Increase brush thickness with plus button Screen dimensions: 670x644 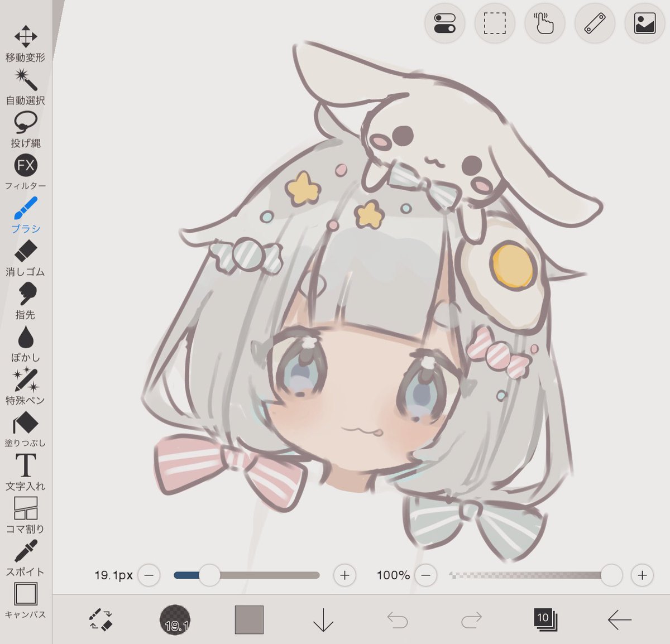tap(345, 575)
